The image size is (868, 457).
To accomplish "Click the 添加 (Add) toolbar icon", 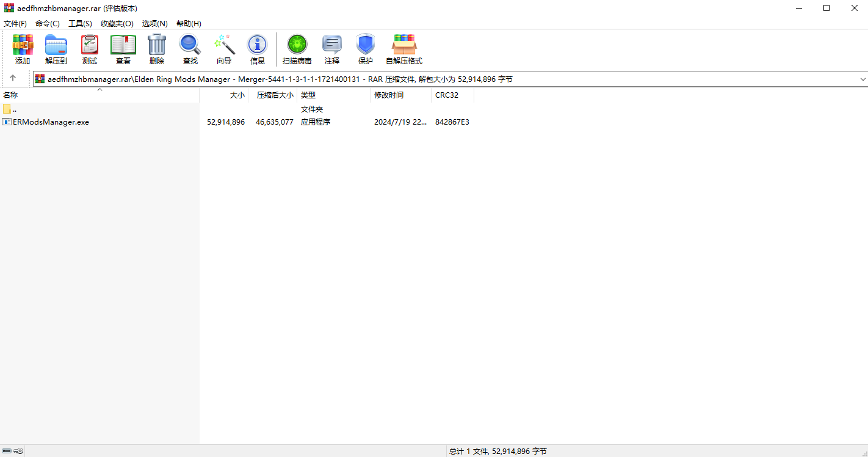I will 23,49.
